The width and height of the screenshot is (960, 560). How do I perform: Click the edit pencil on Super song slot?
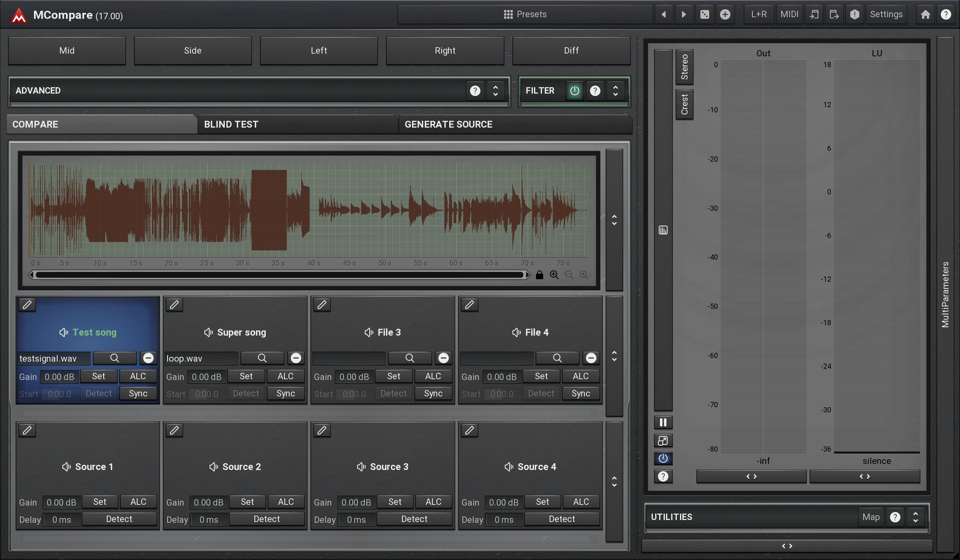click(174, 305)
